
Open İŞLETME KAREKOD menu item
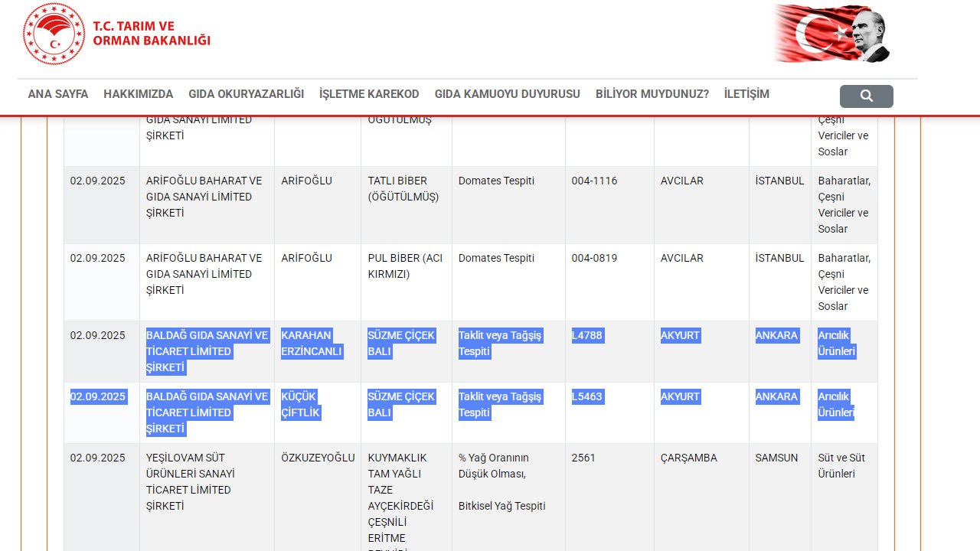(369, 94)
